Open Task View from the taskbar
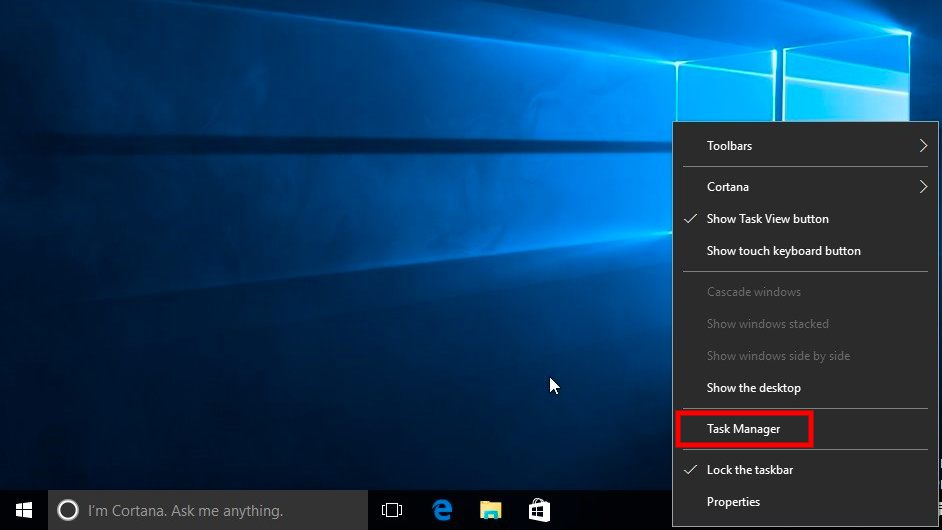Viewport: 942px width, 530px height. point(392,511)
